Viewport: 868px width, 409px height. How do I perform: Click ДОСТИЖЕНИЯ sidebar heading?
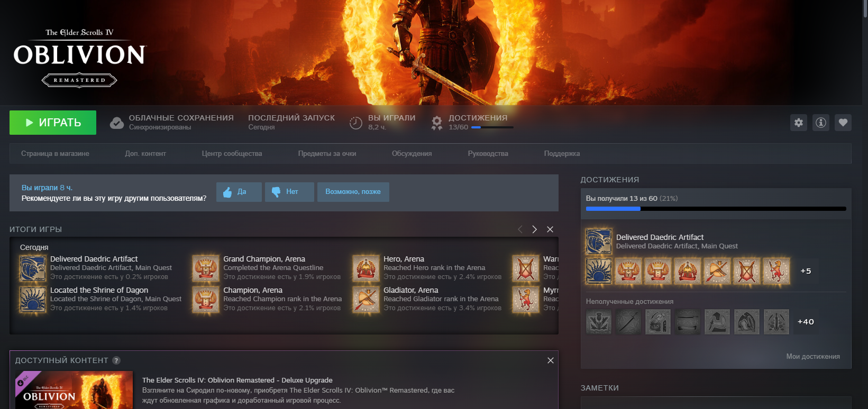(610, 180)
